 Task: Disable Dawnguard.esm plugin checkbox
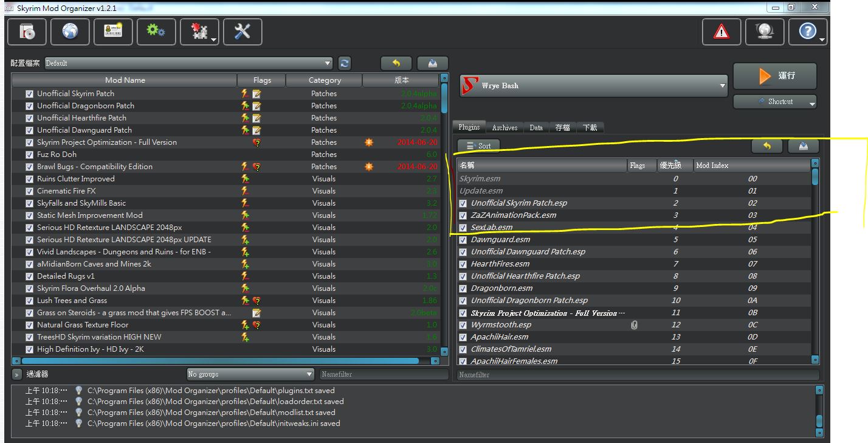click(x=463, y=240)
